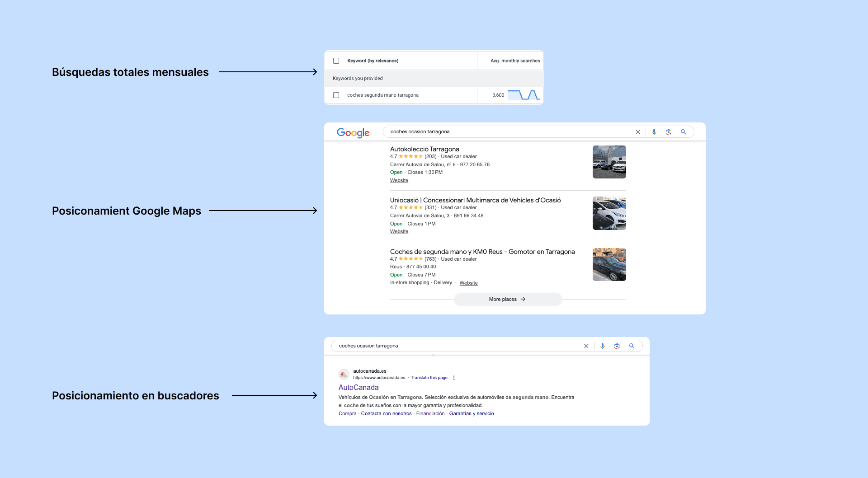
Task: Clear the bottom search box with X
Action: coord(586,346)
